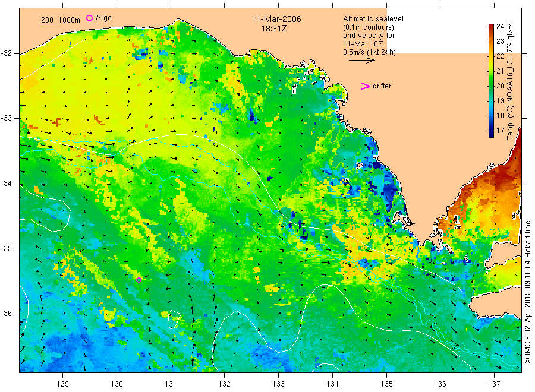Click the '200 1000m' legend label
The image size is (535, 392).
(x=61, y=20)
